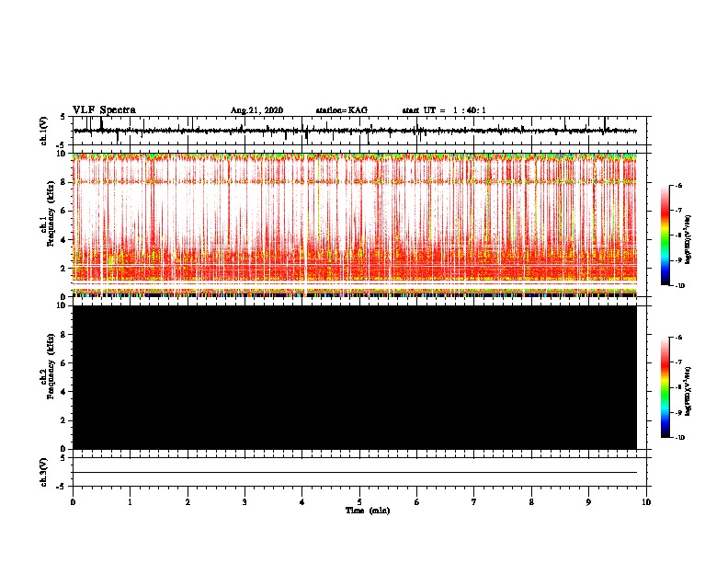Click time axis tick label "1"

click(x=130, y=502)
